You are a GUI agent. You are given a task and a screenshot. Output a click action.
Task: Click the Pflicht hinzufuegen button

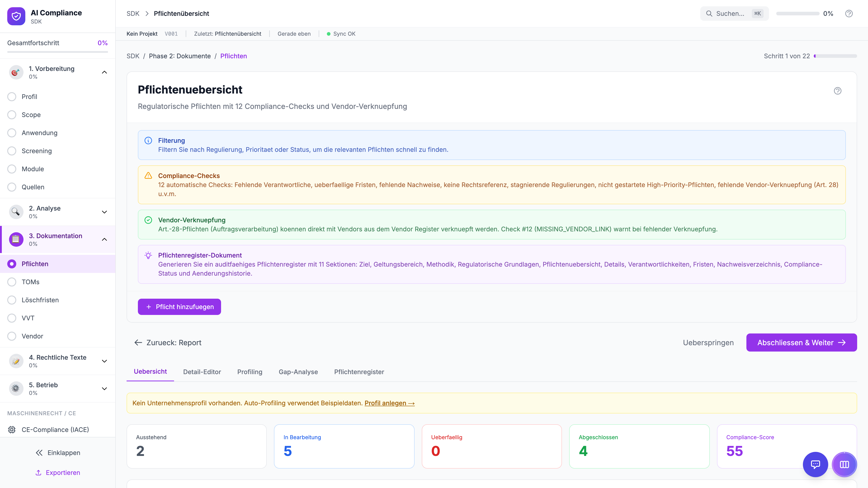(x=179, y=307)
